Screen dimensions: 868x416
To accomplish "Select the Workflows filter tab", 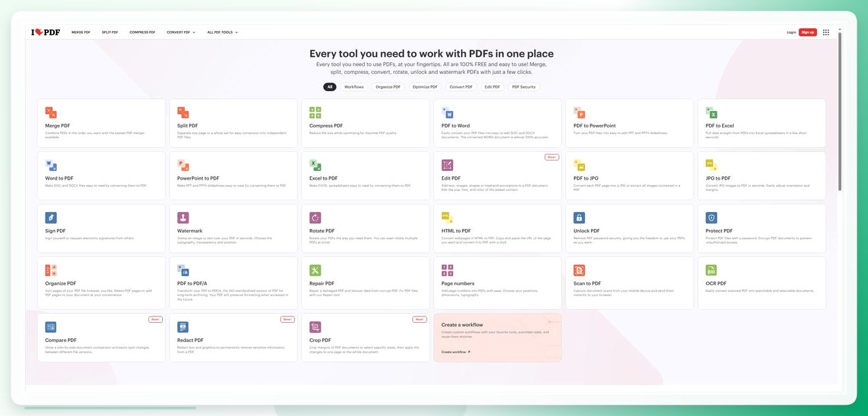I will [x=354, y=87].
